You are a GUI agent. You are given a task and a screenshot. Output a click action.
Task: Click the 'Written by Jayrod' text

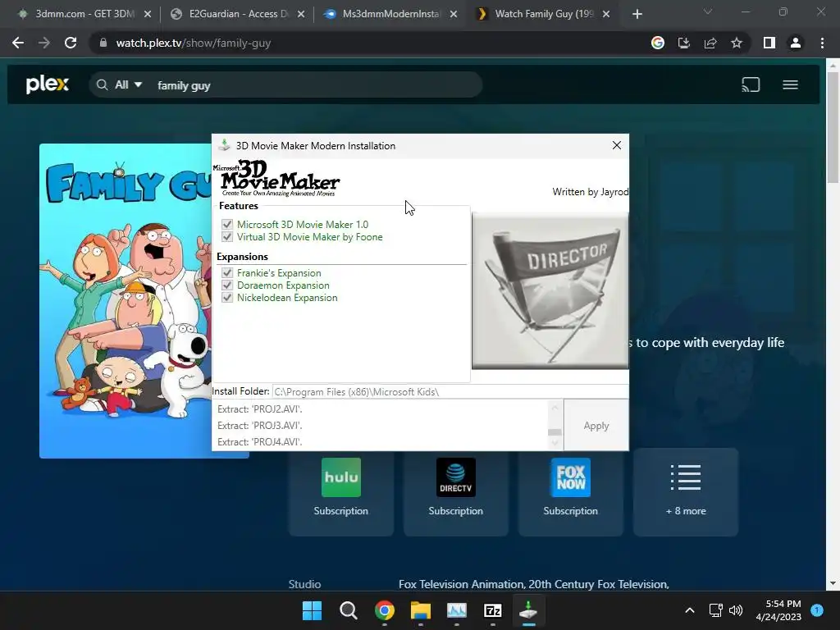click(x=591, y=192)
